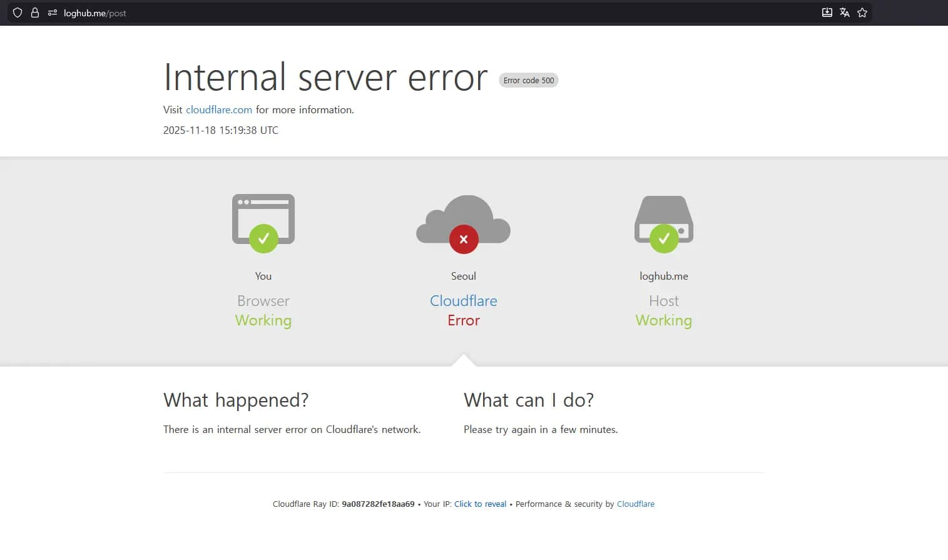Click the red Error status text
This screenshot has height=560, width=948.
click(x=463, y=320)
